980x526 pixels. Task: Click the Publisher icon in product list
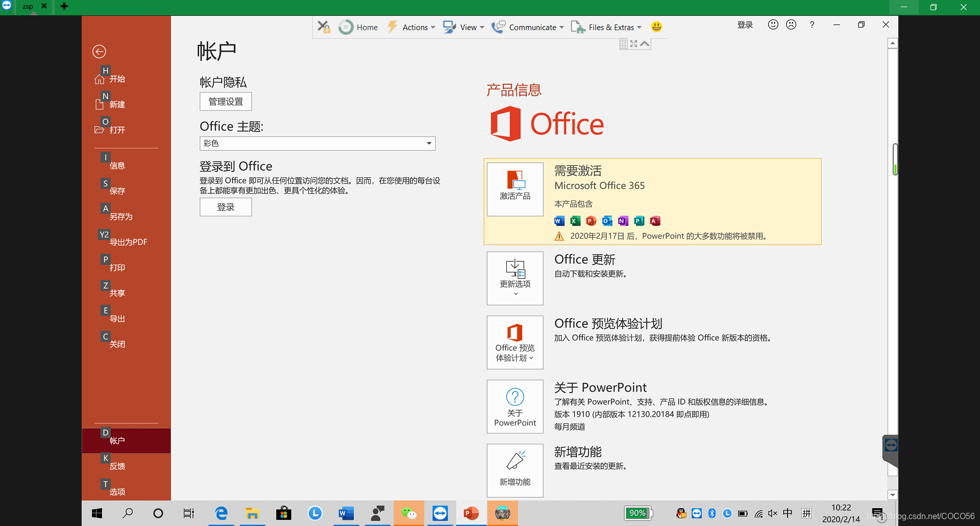click(x=639, y=221)
